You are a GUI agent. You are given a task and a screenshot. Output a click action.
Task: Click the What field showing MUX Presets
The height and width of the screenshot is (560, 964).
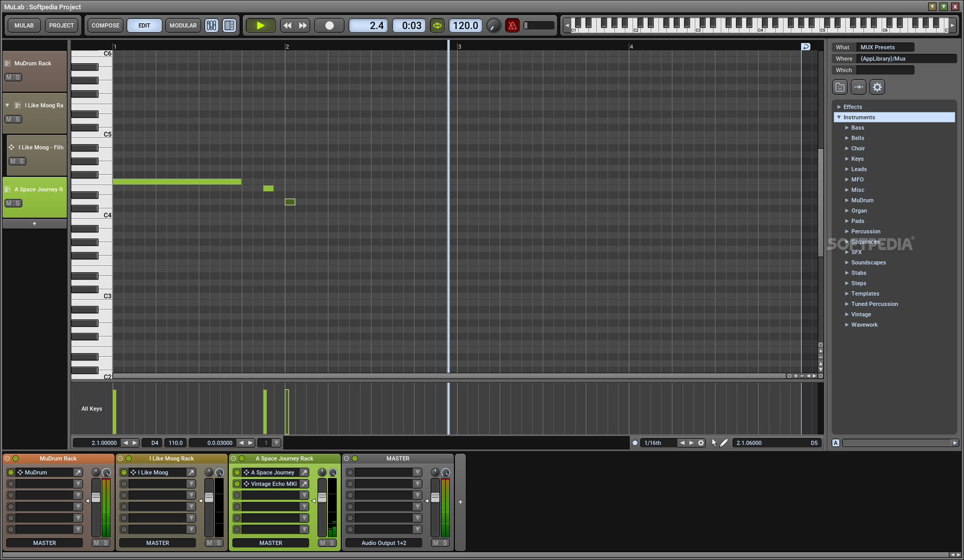pos(885,47)
